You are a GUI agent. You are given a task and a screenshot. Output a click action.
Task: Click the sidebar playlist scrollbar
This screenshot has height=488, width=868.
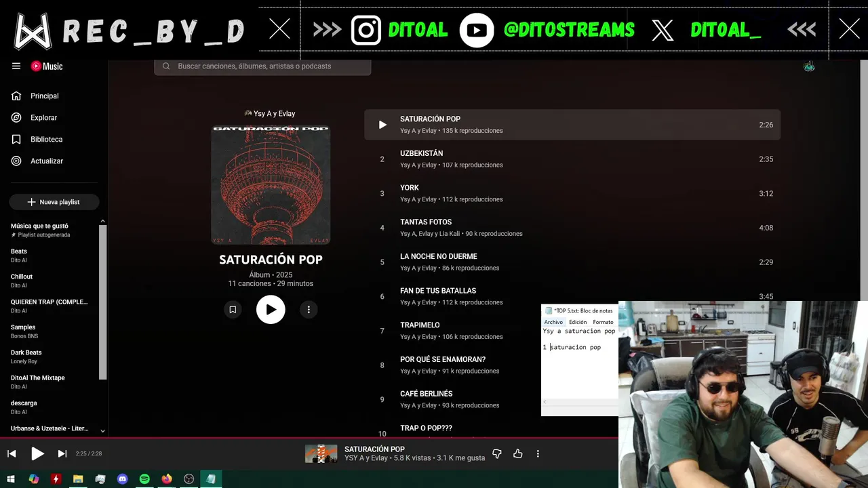pyautogui.click(x=103, y=302)
